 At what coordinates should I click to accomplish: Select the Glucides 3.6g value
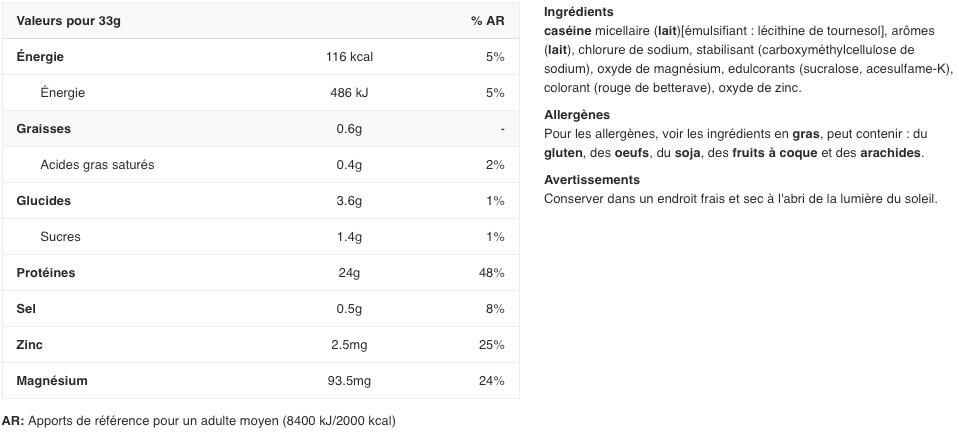[x=349, y=201]
